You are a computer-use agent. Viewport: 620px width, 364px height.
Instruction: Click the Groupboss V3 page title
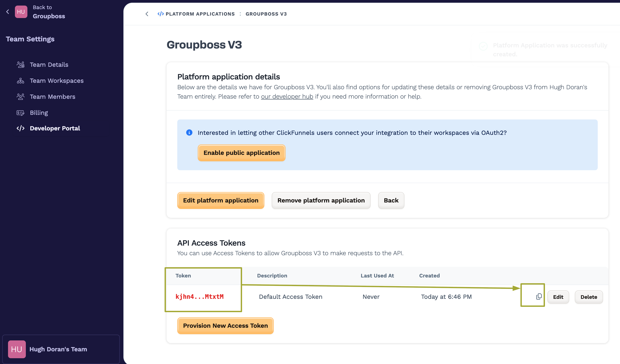(204, 45)
